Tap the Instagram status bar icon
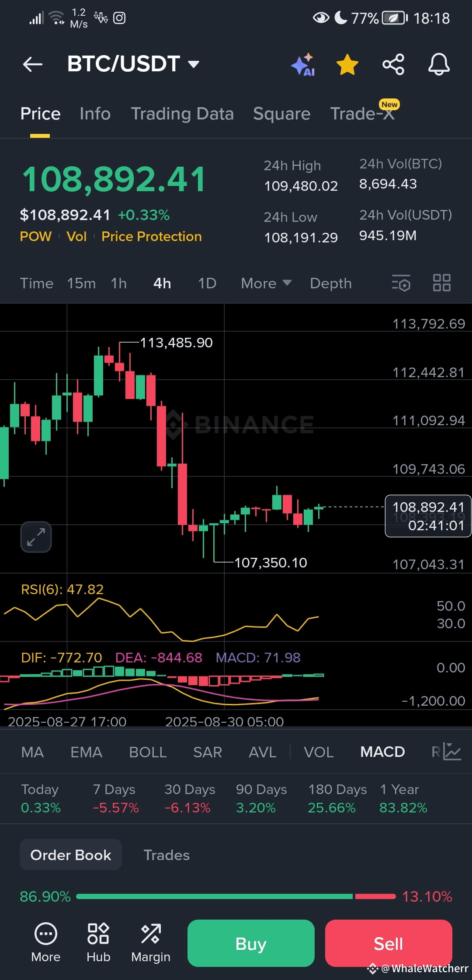This screenshot has height=980, width=472. (x=119, y=18)
